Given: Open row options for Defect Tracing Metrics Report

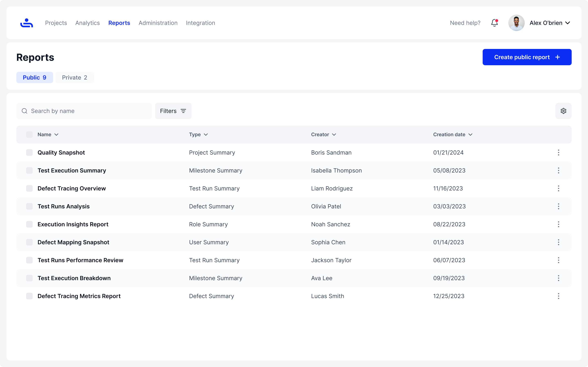Looking at the screenshot, I should click(558, 296).
